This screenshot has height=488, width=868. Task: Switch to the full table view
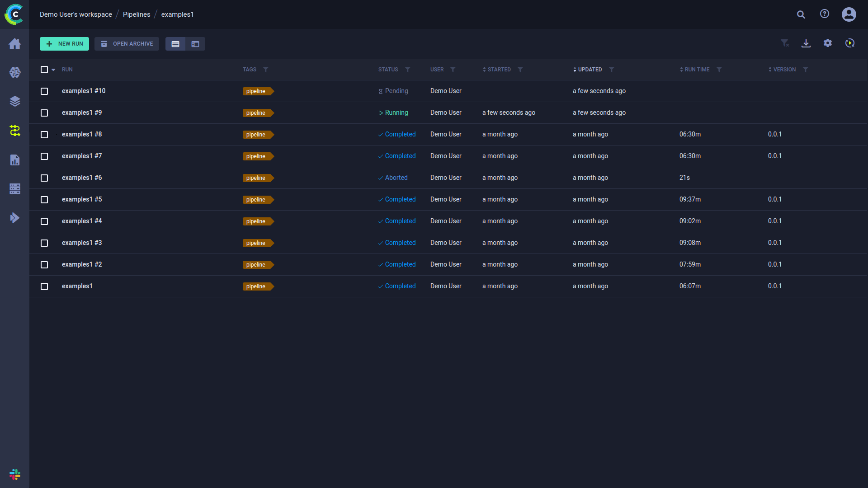pyautogui.click(x=175, y=44)
